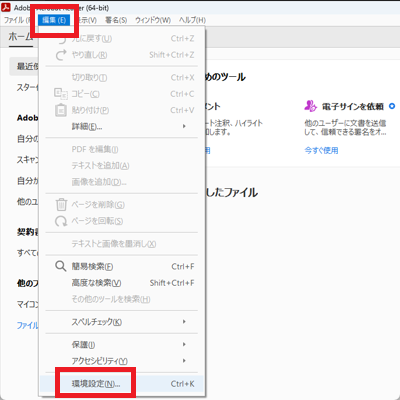400x400 pixels.
Task: Click the rotate icon for ページを回転
Action: [61, 221]
